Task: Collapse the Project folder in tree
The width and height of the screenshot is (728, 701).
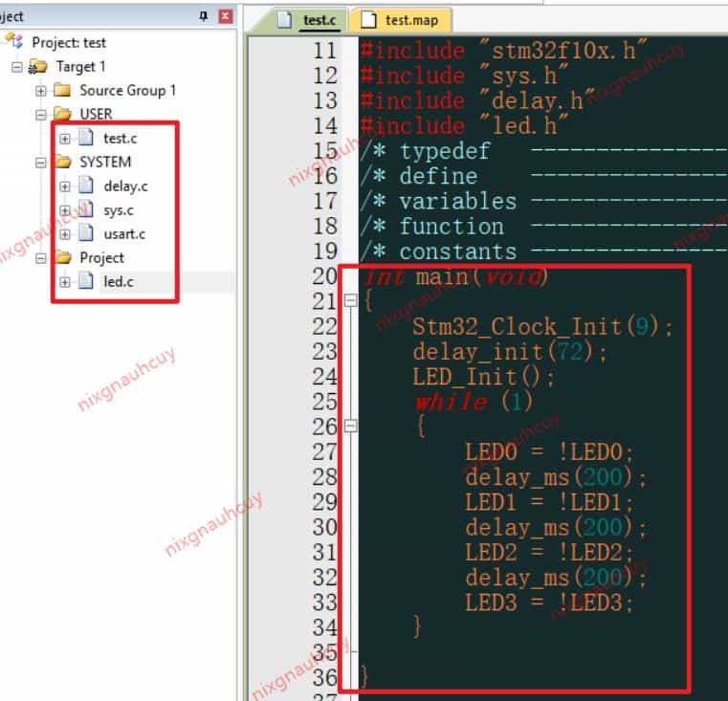Action: point(41,258)
